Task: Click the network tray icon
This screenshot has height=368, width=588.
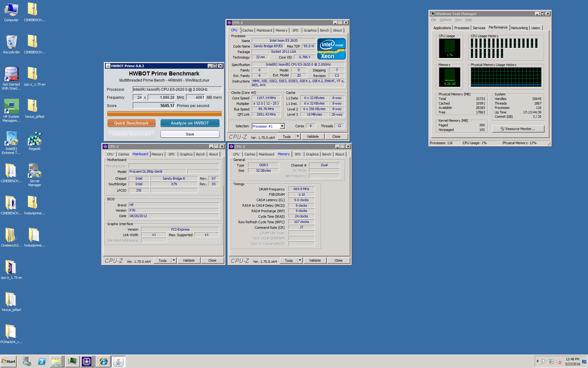Action: (552, 362)
